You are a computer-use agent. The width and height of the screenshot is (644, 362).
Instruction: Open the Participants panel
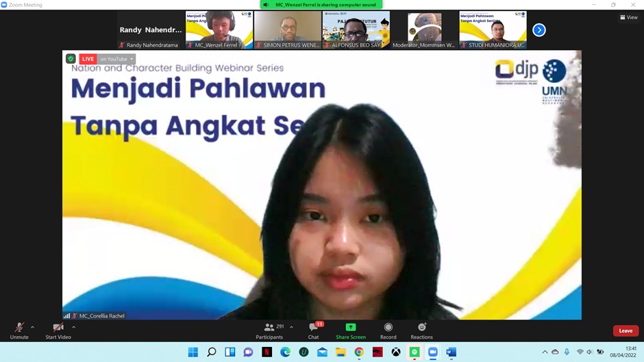269,330
